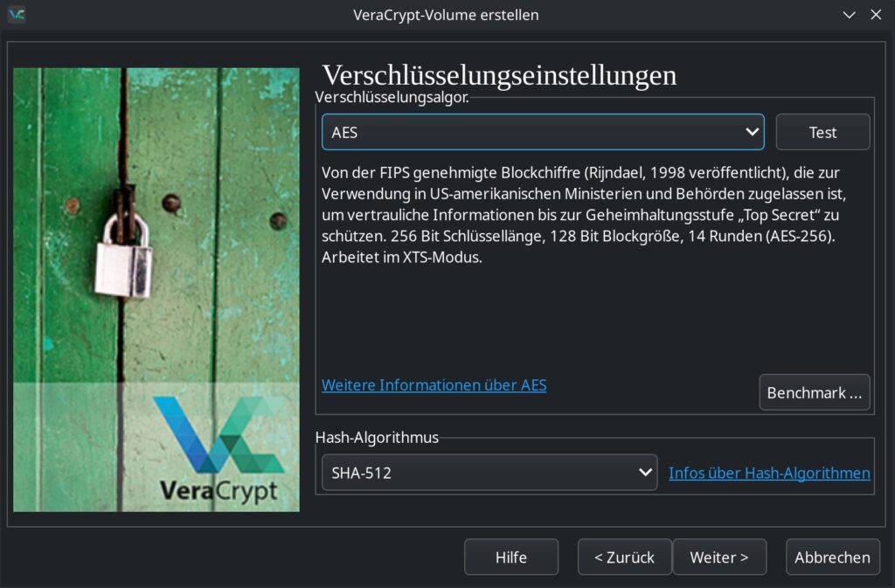Cancel the wizard with Abbrechen
Image resolution: width=895 pixels, height=588 pixels.
click(x=832, y=557)
